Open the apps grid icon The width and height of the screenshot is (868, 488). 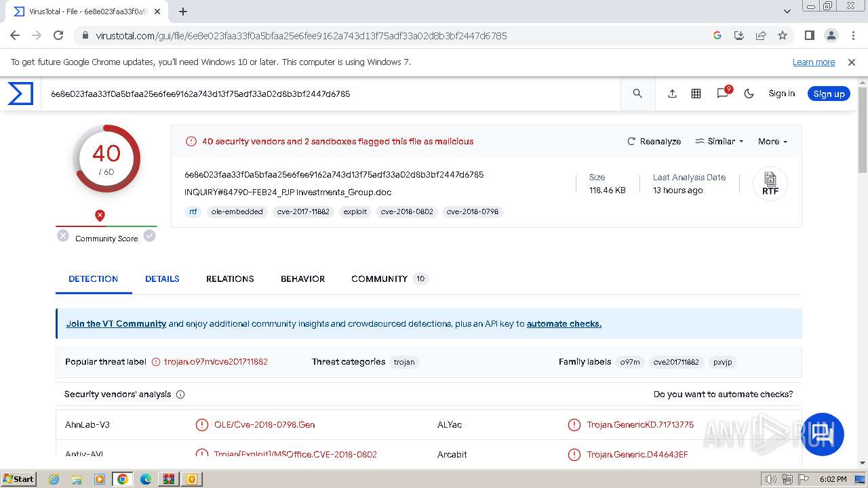(696, 94)
